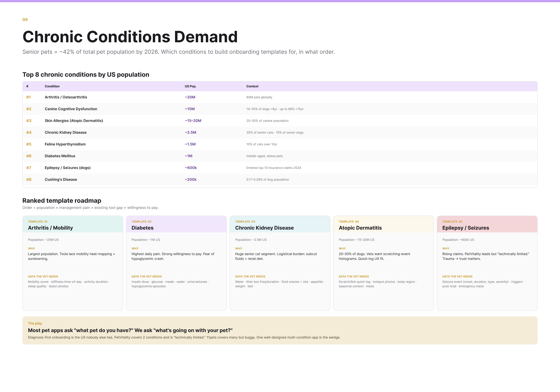Click Population: ~20M US in Arthritis card
Image resolution: width=560 pixels, height=392 pixels.
pyautogui.click(x=43, y=240)
